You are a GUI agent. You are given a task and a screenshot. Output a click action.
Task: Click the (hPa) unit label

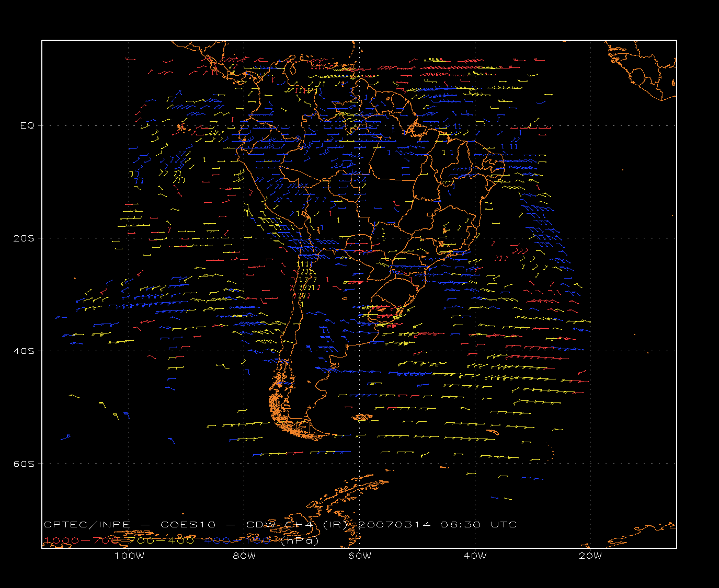299,540
